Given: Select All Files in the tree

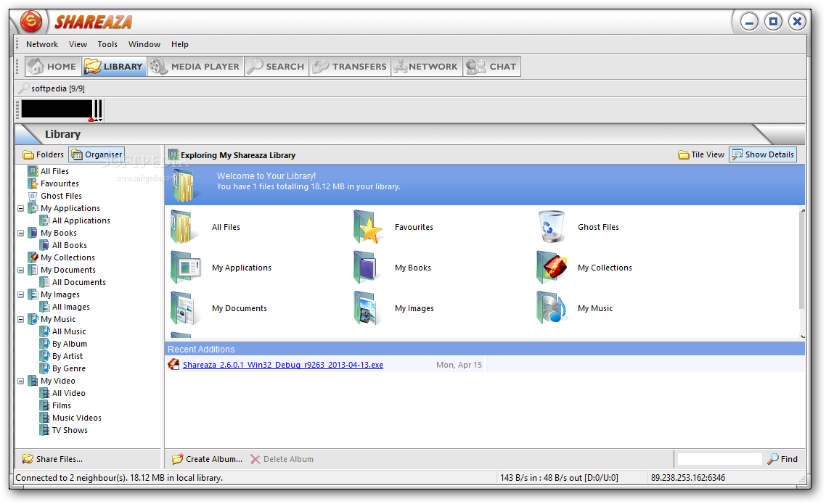Looking at the screenshot, I should (x=54, y=171).
